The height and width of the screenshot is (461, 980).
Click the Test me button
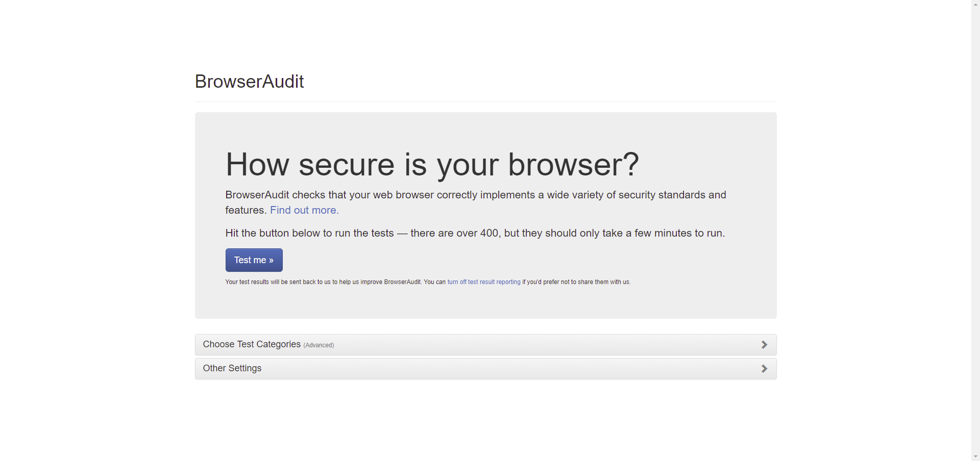tap(254, 260)
